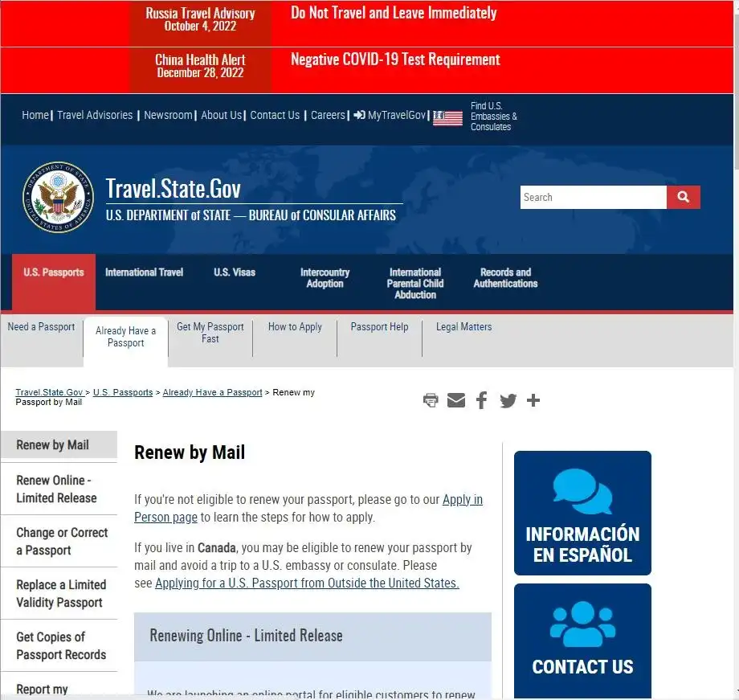Sign in via MyTravelGov link
The height and width of the screenshot is (700, 739).
(x=390, y=115)
